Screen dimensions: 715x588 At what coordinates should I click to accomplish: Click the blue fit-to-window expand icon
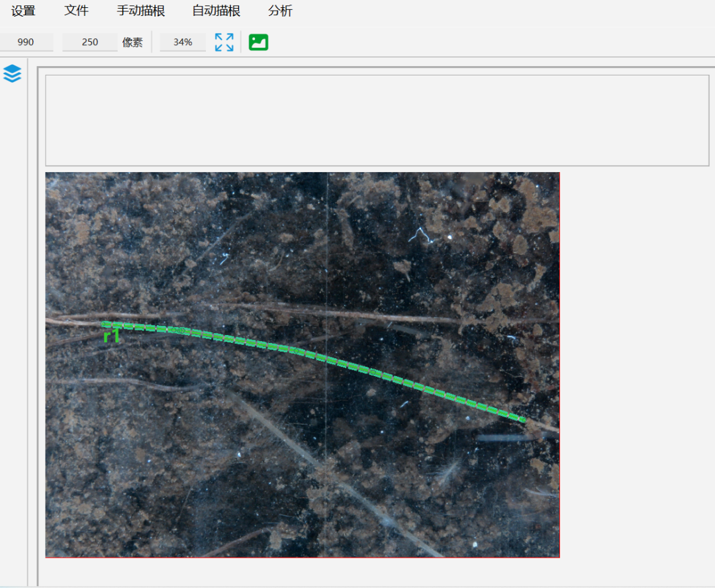pyautogui.click(x=224, y=42)
